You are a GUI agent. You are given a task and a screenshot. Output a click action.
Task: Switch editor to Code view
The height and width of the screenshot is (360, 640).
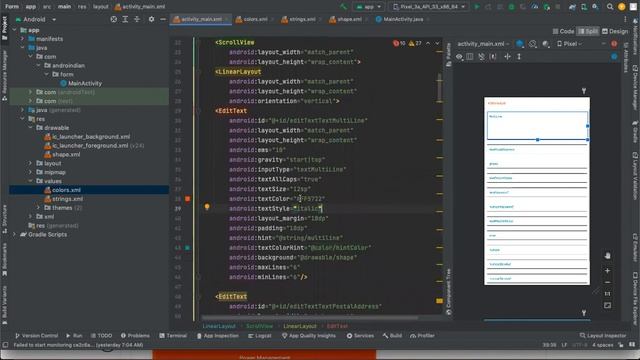coord(563,31)
